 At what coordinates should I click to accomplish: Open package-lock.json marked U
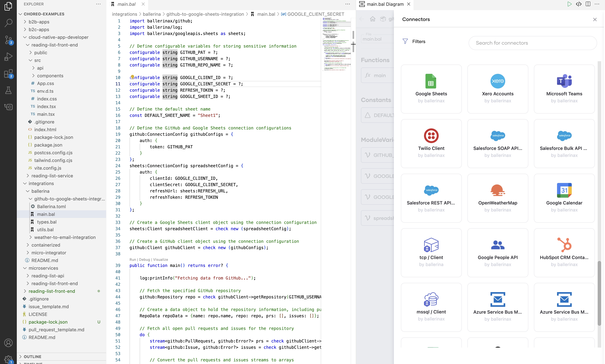click(61, 322)
